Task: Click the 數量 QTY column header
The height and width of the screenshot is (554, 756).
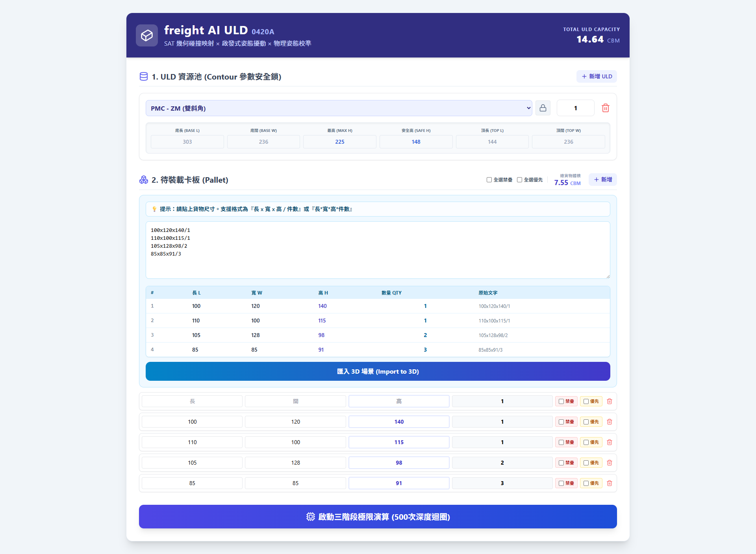Action: click(x=391, y=293)
